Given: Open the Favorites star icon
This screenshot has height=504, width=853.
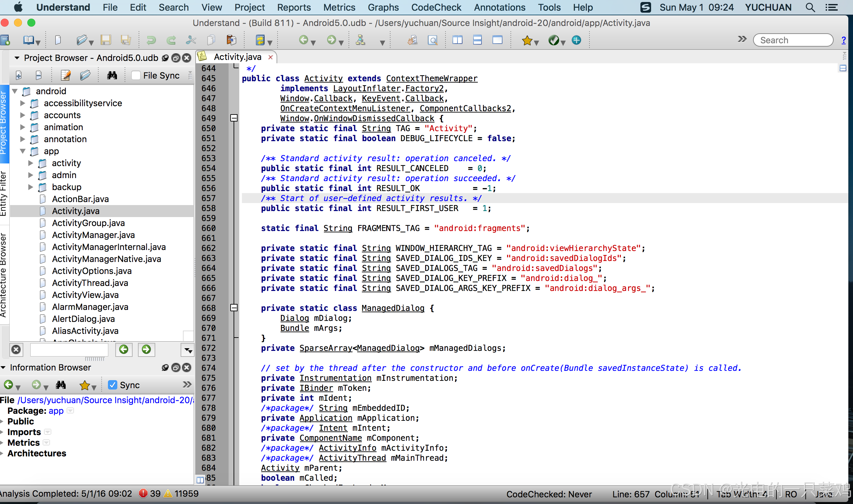Looking at the screenshot, I should coord(527,40).
